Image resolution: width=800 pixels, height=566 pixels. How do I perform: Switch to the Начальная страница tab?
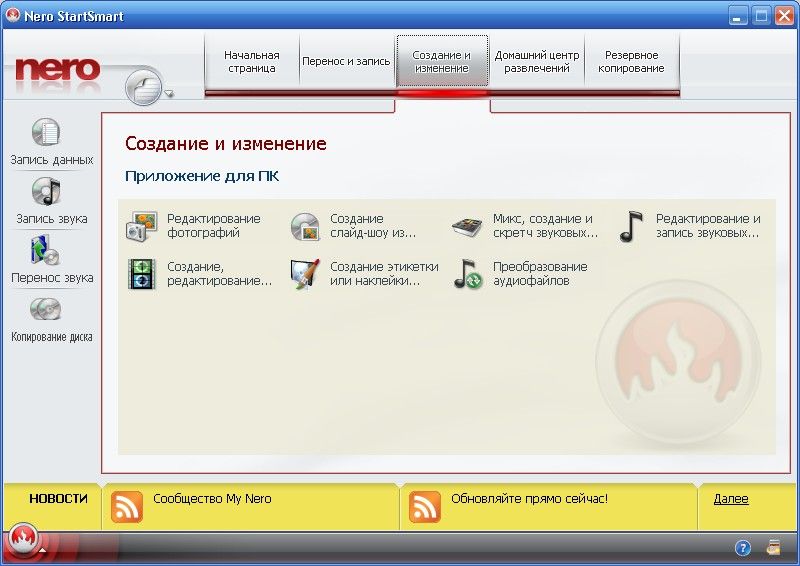pos(252,61)
